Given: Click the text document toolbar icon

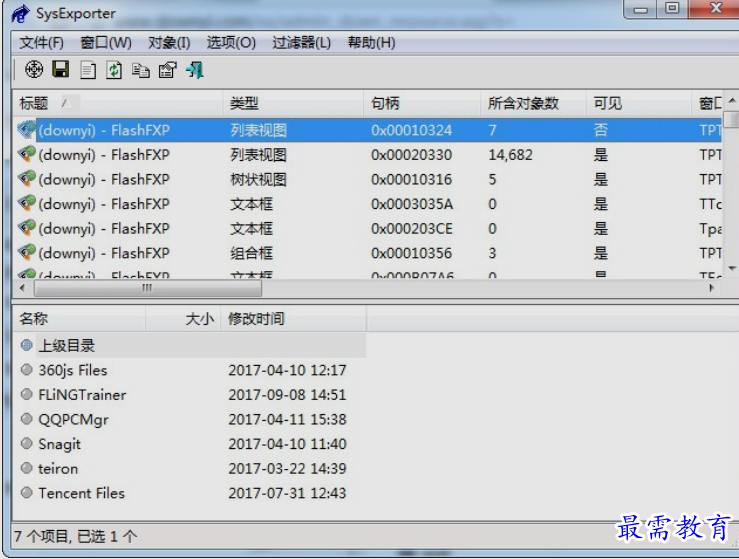Looking at the screenshot, I should point(88,70).
